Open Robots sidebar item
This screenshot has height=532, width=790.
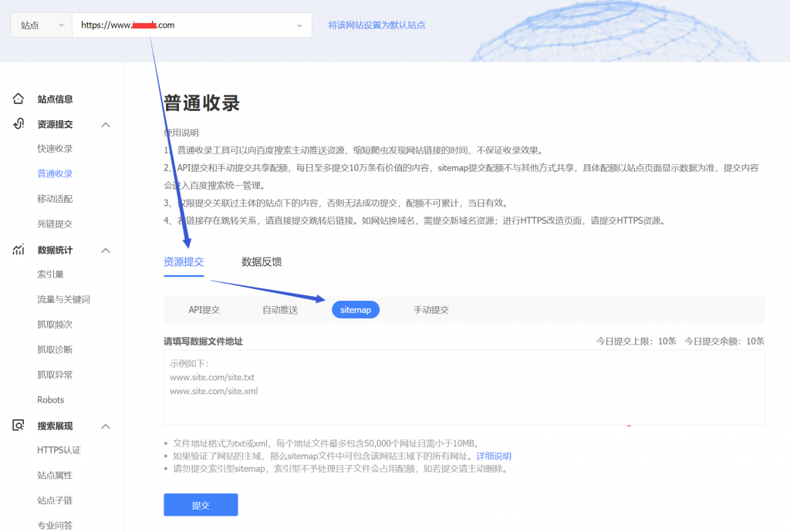(50, 400)
